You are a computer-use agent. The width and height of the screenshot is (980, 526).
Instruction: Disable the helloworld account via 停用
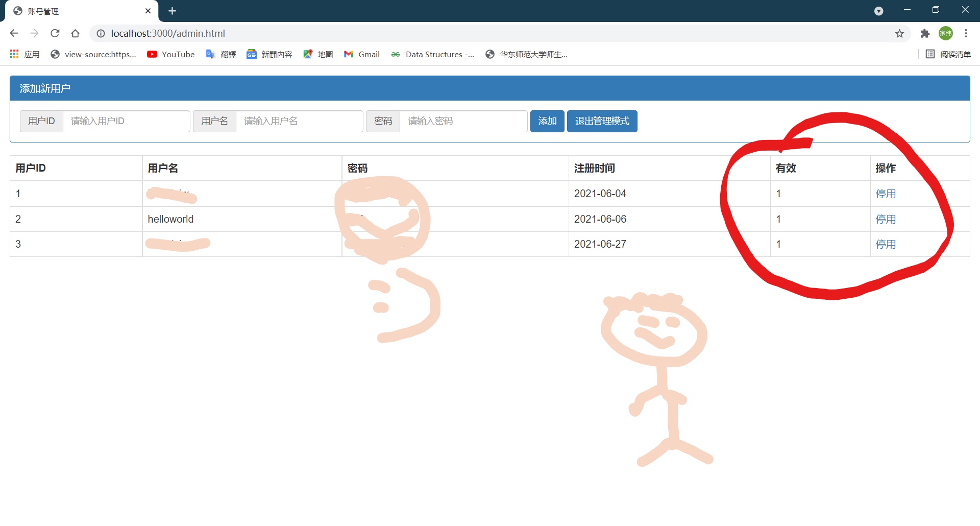pos(886,219)
